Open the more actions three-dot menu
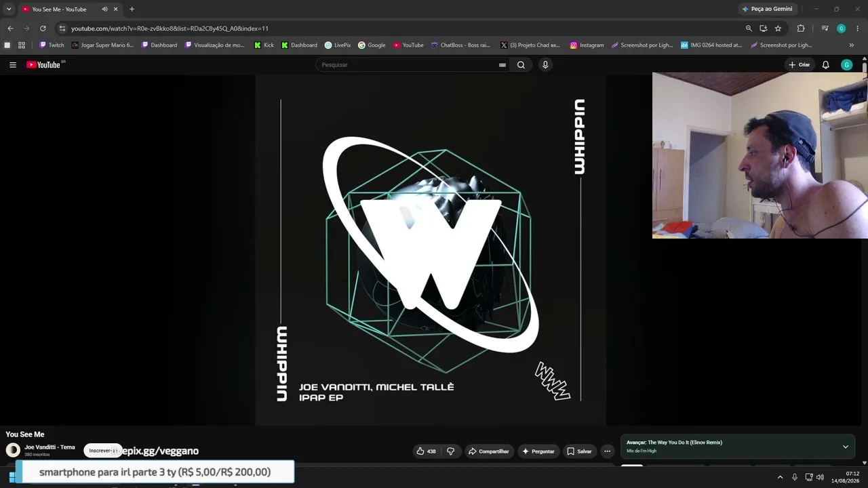Viewport: 868px width, 488px height. (608, 451)
